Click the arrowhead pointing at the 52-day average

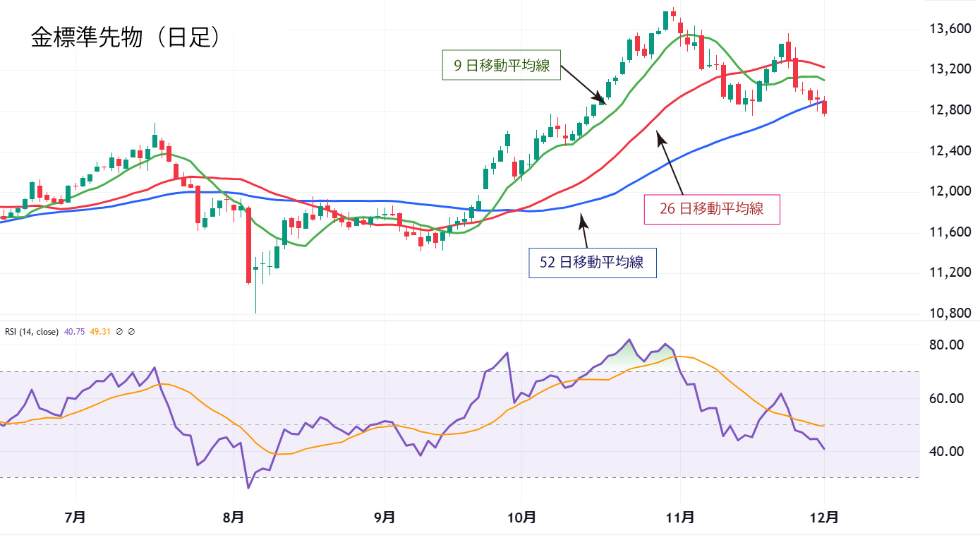coord(581,220)
